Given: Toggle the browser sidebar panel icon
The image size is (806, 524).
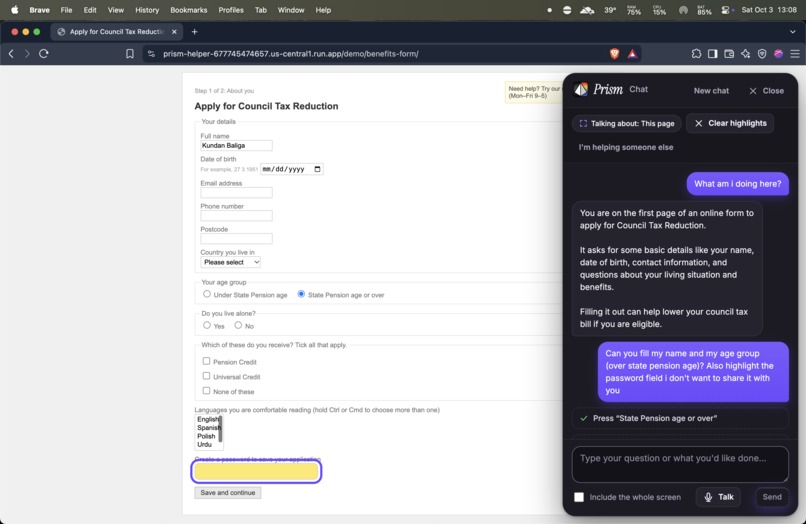Looking at the screenshot, I should pyautogui.click(x=712, y=53).
